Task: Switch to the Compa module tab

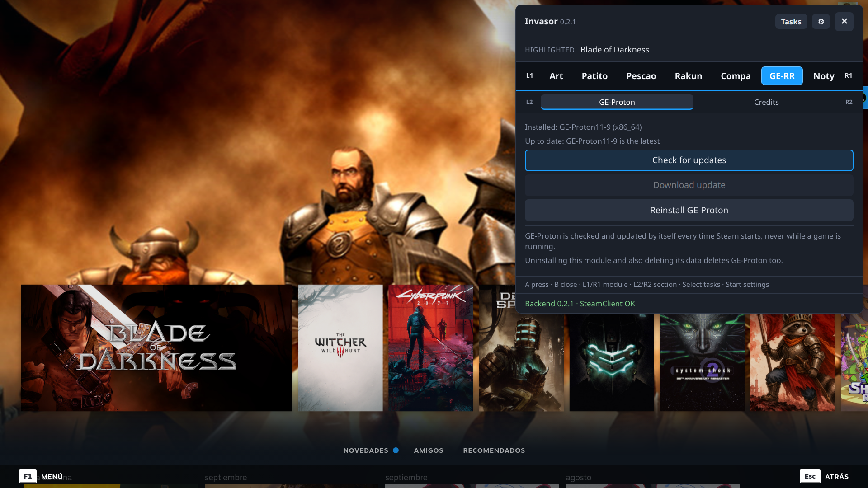Action: coord(736,76)
